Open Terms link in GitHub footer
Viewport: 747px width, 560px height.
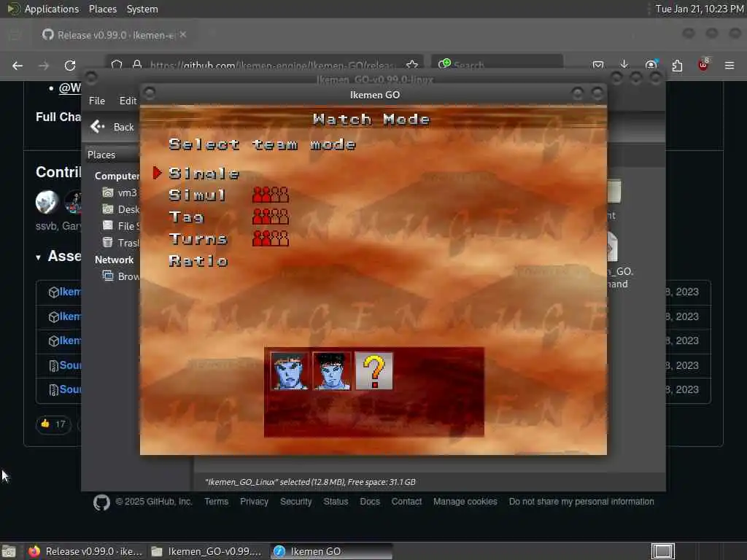[x=216, y=502]
